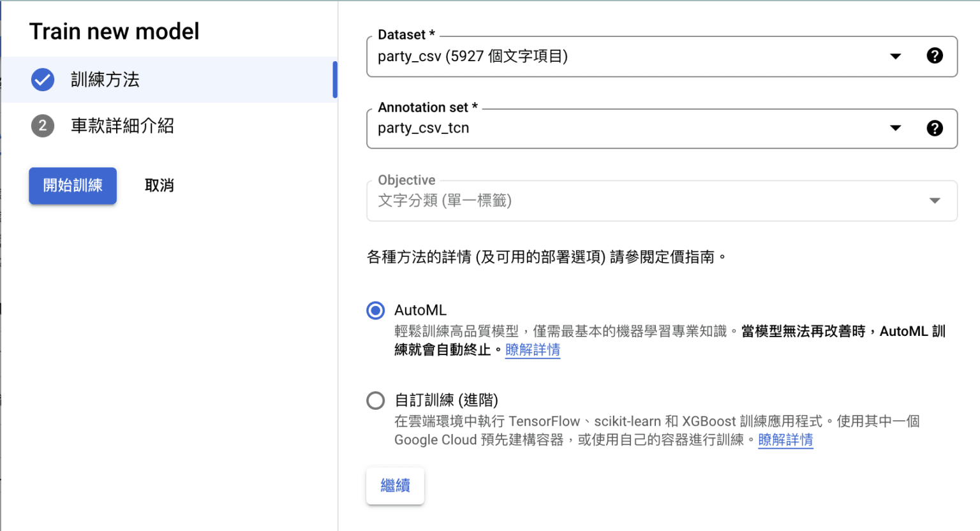Click the blue checkmark on 訓練方法 step
Screen dimensions: 980x531
[42, 80]
